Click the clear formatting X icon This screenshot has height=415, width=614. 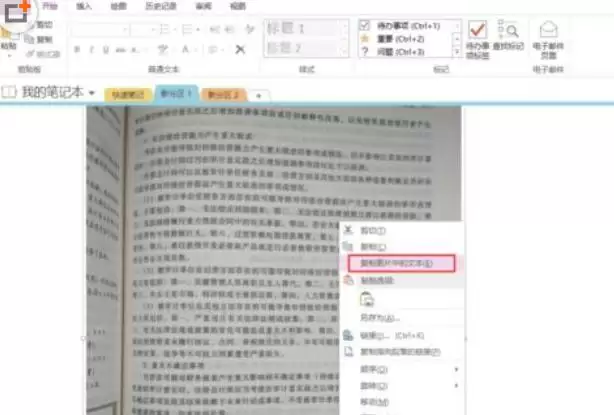click(240, 49)
